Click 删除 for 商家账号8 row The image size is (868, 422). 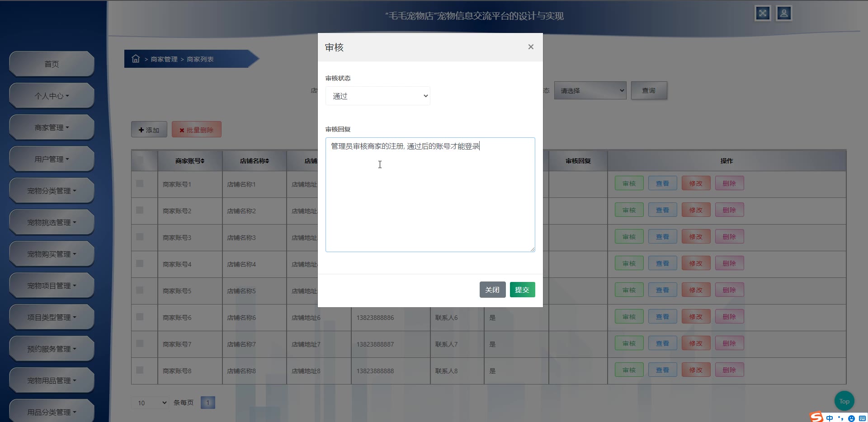pyautogui.click(x=729, y=370)
